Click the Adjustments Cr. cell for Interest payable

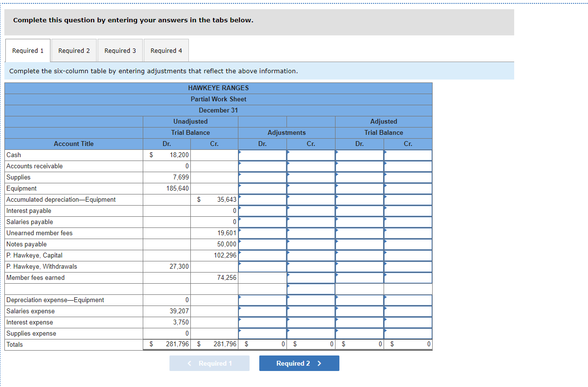tap(311, 210)
